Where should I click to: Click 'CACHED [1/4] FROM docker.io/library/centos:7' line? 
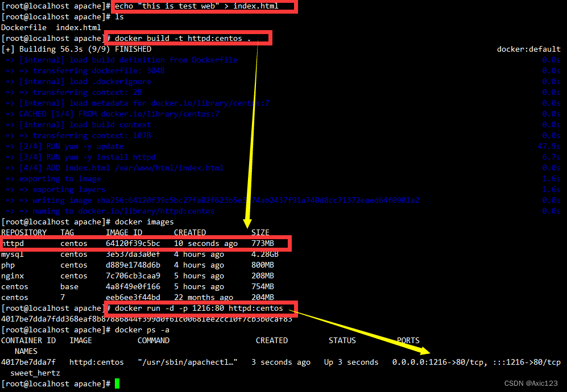(x=119, y=114)
